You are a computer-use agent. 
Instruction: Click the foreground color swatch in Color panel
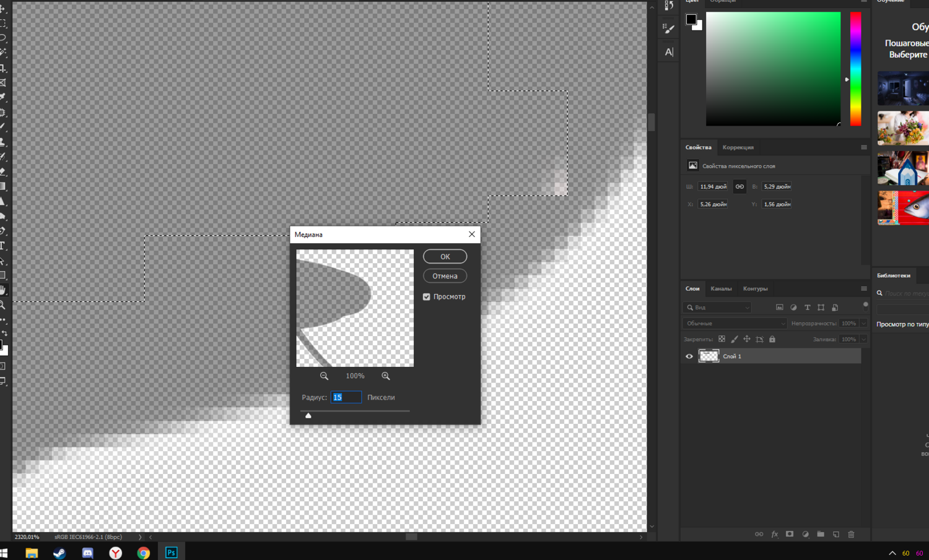[x=691, y=19]
